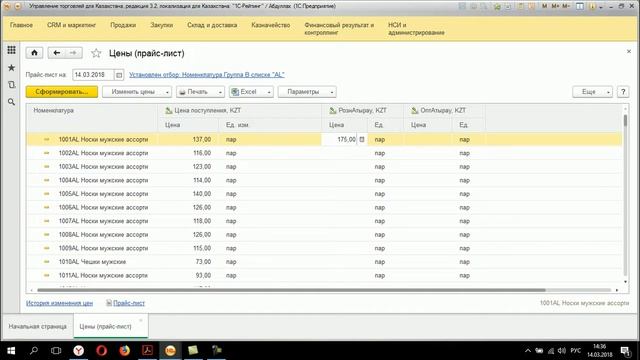The image size is (640, 360).
Task: Click the horizontal scrollbar of price table
Action: point(291,290)
